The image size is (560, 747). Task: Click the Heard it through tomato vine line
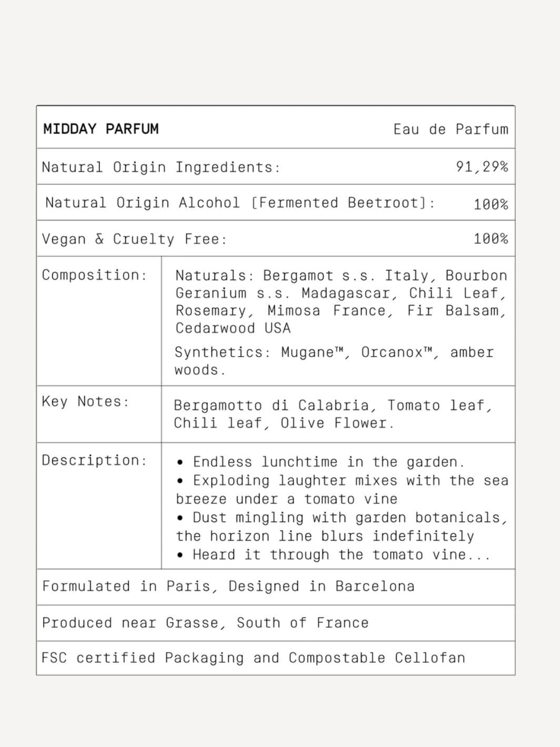333,555
